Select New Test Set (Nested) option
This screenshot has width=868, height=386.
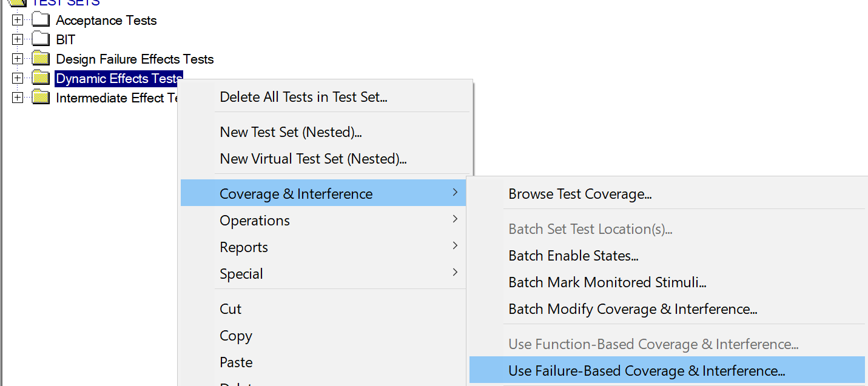tap(291, 132)
